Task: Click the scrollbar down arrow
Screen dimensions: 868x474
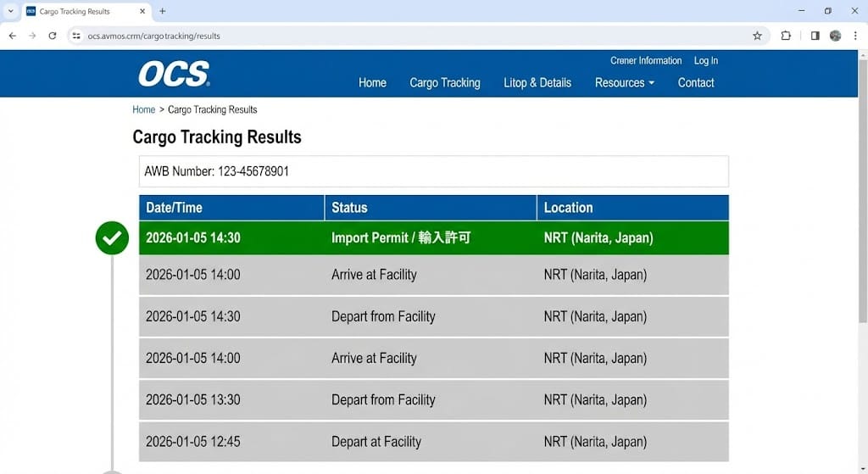Action: 862,470
